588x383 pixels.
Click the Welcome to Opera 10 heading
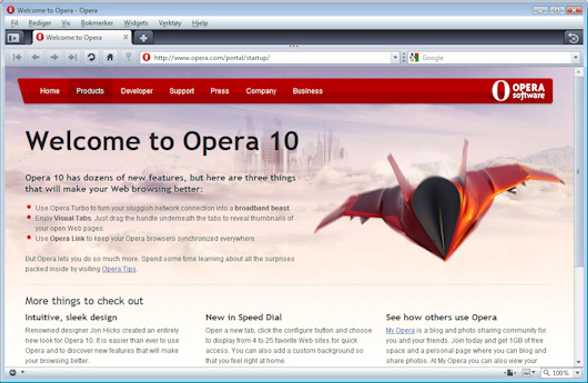click(162, 141)
